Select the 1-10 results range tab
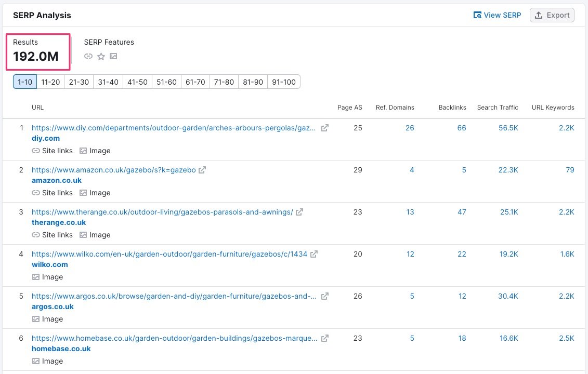 coord(25,82)
